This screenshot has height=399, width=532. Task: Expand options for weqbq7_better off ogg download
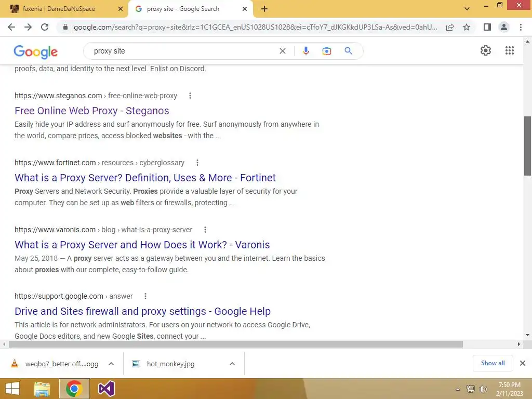[x=111, y=364]
